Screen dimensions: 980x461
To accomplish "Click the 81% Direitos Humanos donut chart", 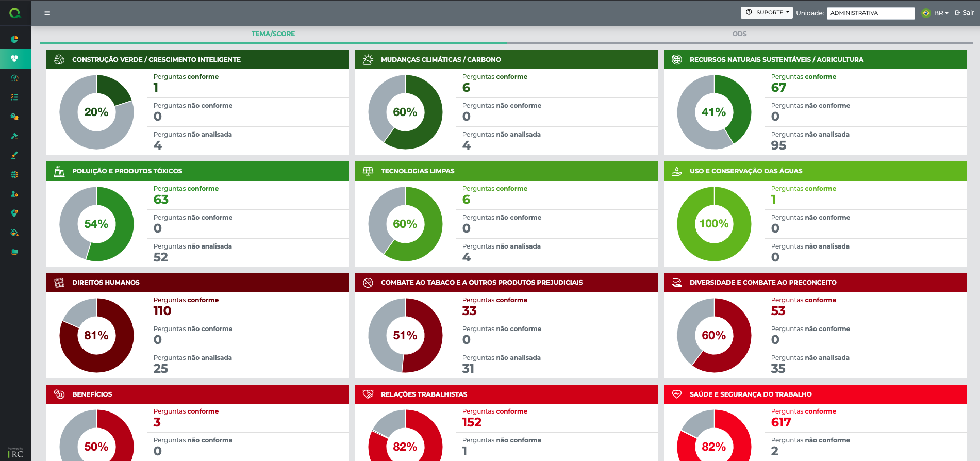I will [x=96, y=336].
